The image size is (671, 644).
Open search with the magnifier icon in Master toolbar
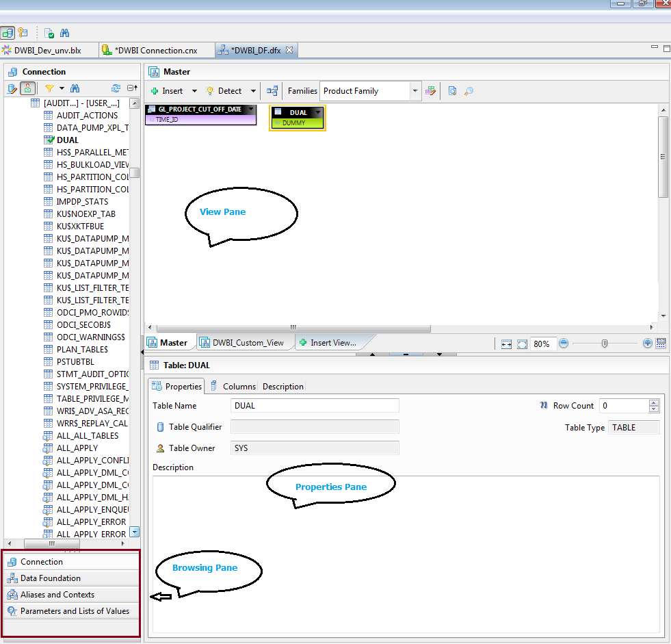click(x=469, y=90)
